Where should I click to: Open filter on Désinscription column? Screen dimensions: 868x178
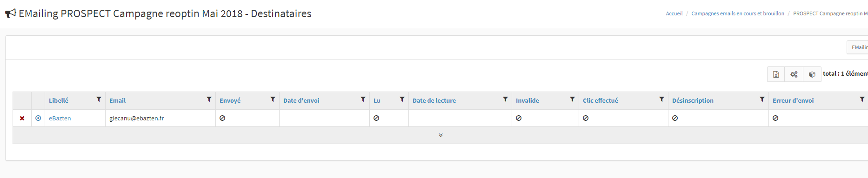762,99
